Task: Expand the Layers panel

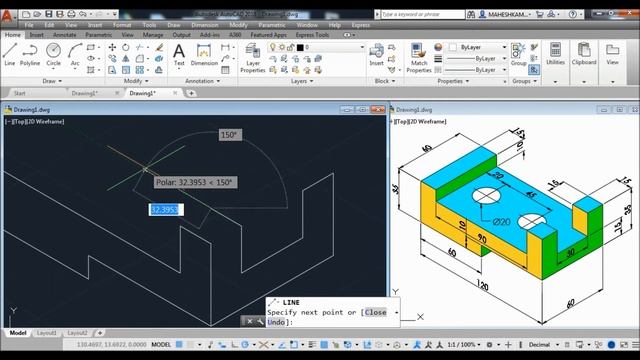Action: click(302, 81)
